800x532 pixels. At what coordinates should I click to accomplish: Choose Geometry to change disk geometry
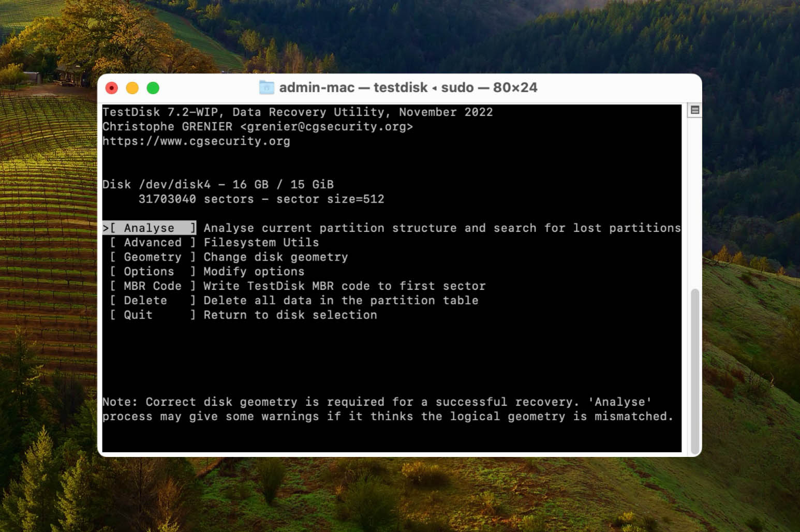152,257
